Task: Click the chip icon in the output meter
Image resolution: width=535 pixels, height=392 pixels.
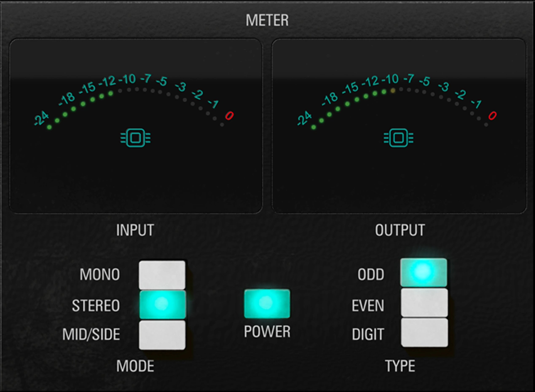Action: point(398,138)
